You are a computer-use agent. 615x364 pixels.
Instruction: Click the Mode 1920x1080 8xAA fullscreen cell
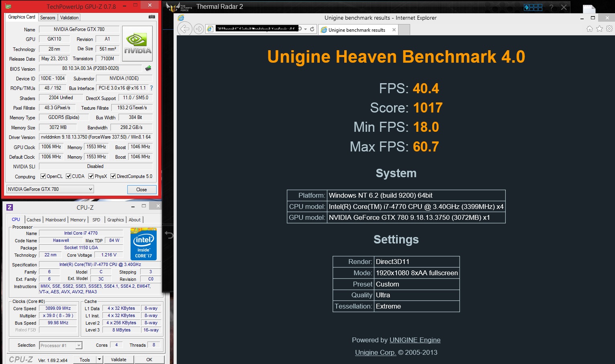pos(417,273)
